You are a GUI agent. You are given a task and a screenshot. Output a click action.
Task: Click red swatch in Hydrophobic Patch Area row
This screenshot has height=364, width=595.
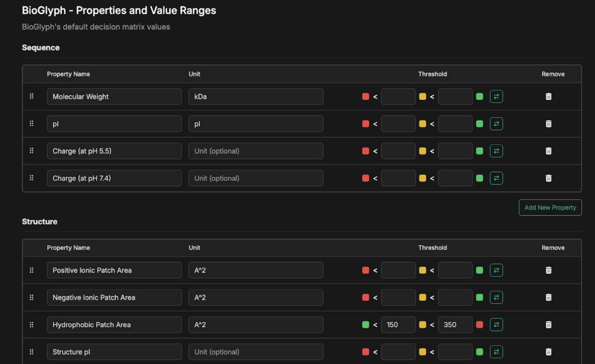tap(480, 325)
